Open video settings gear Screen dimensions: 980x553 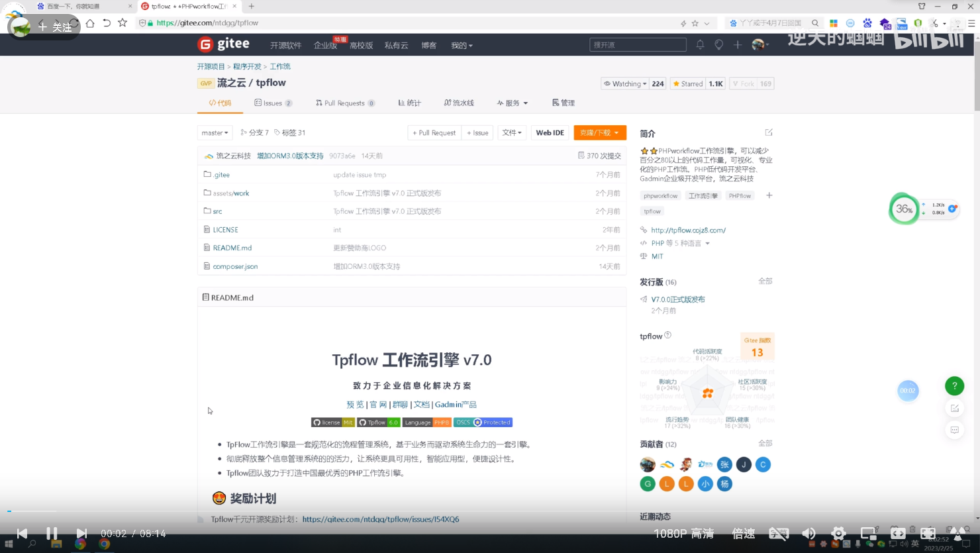click(838, 533)
